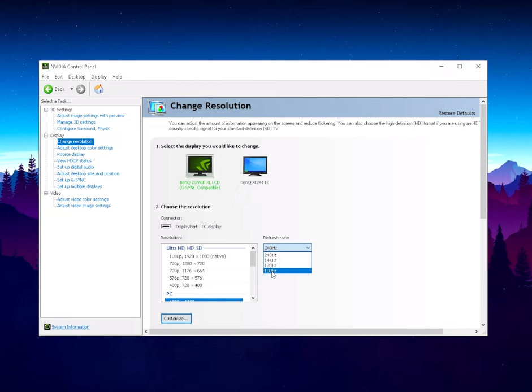The image size is (532, 392).
Task: Open the Edit menu
Action: point(58,77)
